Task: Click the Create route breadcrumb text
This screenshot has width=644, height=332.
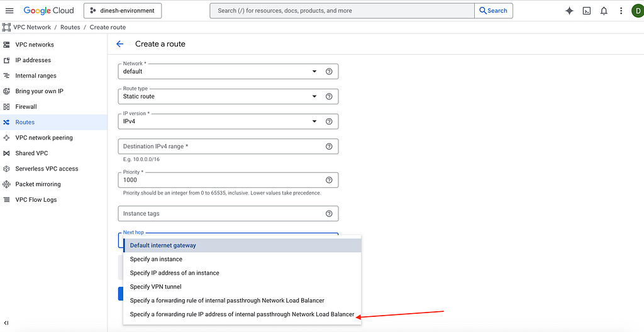Action: coord(108,27)
